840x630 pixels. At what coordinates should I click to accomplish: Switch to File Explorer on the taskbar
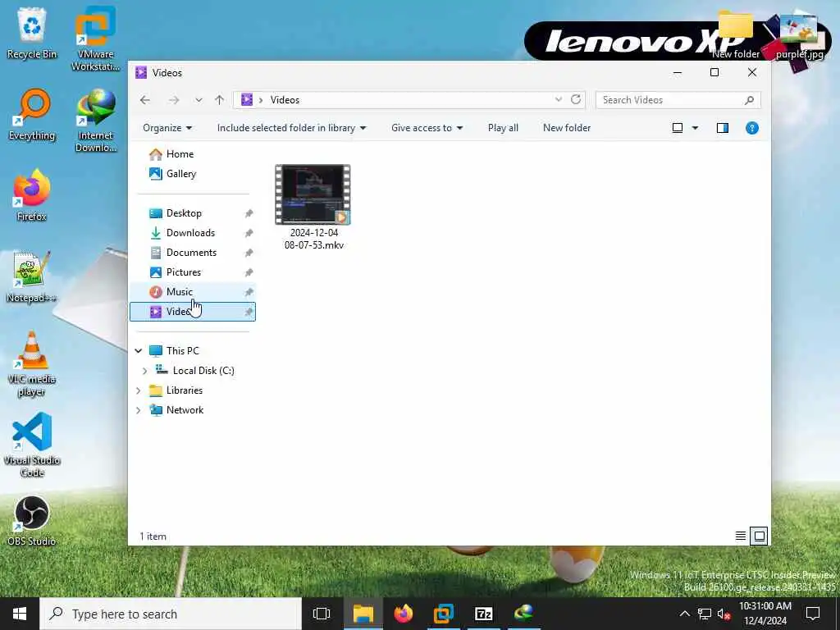(x=363, y=614)
